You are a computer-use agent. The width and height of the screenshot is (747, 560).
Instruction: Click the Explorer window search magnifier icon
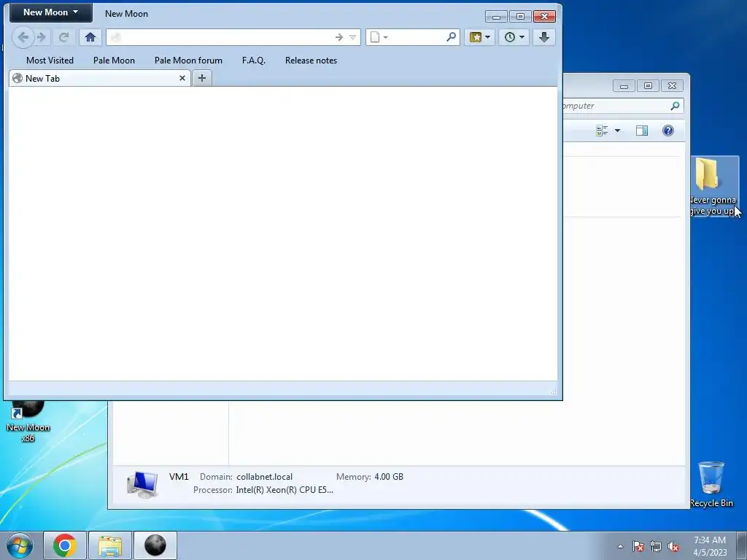[675, 106]
